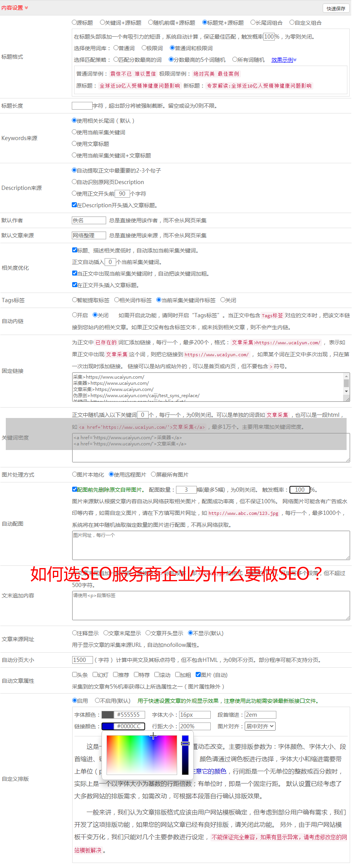The width and height of the screenshot is (352, 868).
Task: Click 固定链接 textarea scroll-down arrow
Action: [x=346, y=391]
